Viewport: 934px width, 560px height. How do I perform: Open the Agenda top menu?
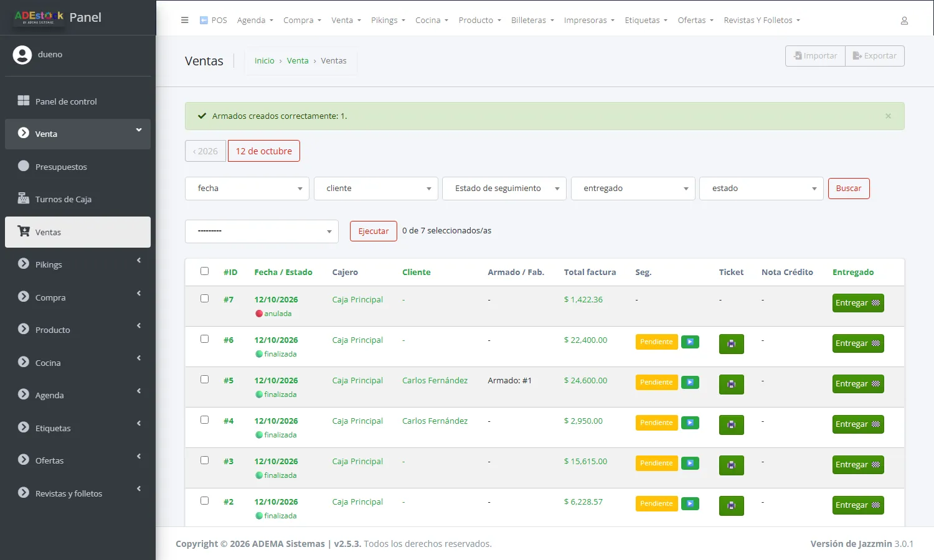255,21
